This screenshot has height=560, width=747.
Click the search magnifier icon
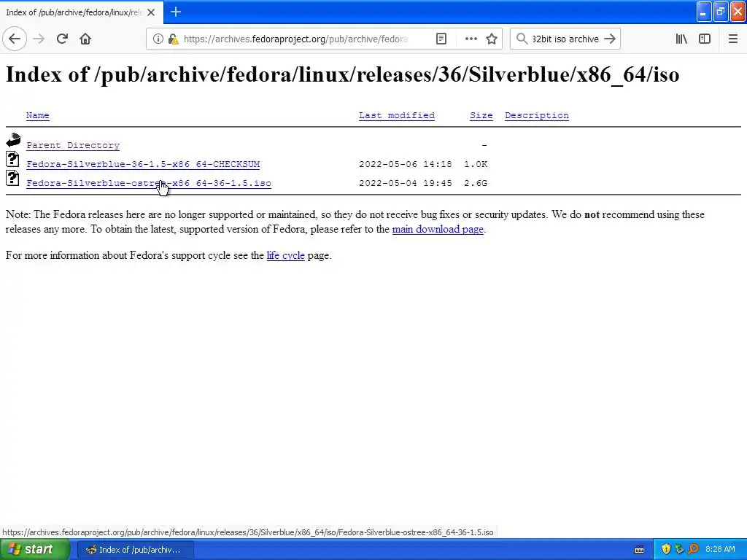[522, 39]
